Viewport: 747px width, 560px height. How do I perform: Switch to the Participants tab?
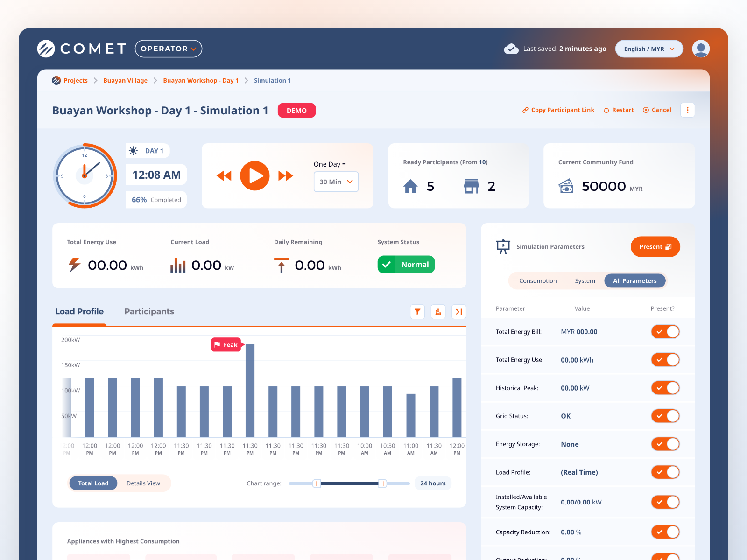(x=149, y=311)
